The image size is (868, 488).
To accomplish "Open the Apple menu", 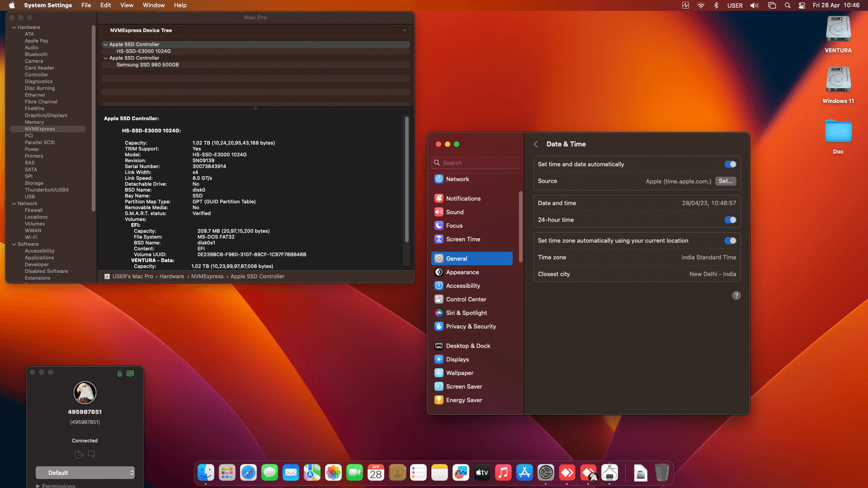I will coord(12,5).
